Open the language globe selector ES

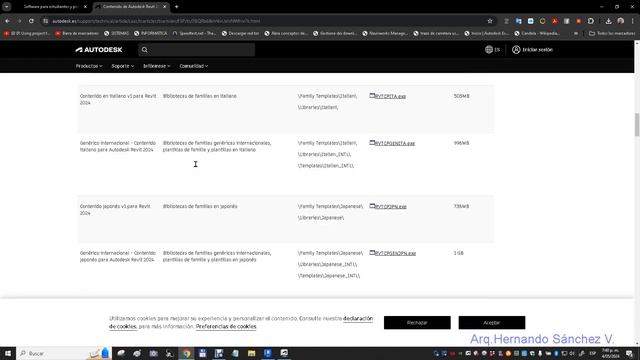point(492,49)
